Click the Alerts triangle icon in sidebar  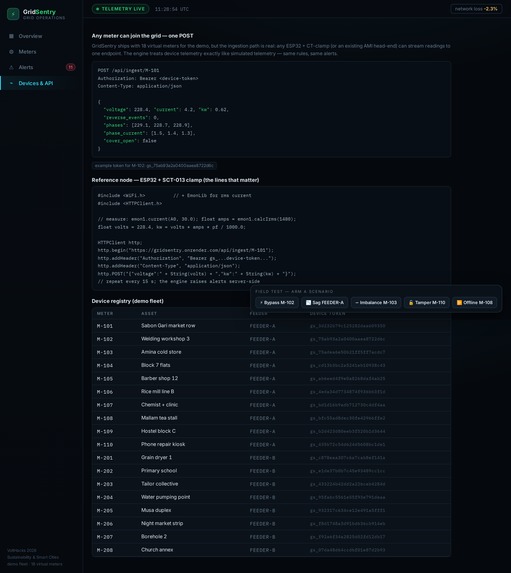click(11, 68)
